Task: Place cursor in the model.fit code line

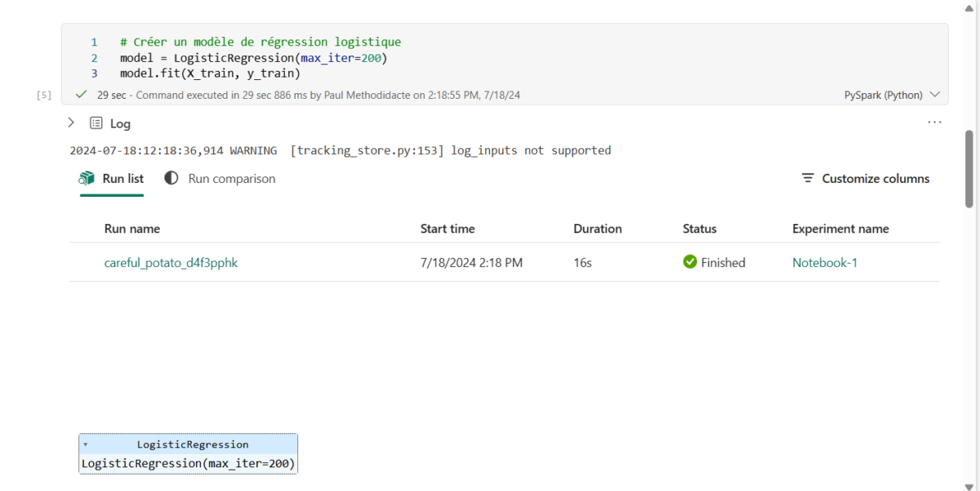Action: (x=210, y=74)
